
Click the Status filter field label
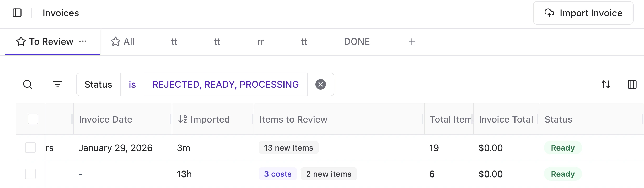(98, 84)
